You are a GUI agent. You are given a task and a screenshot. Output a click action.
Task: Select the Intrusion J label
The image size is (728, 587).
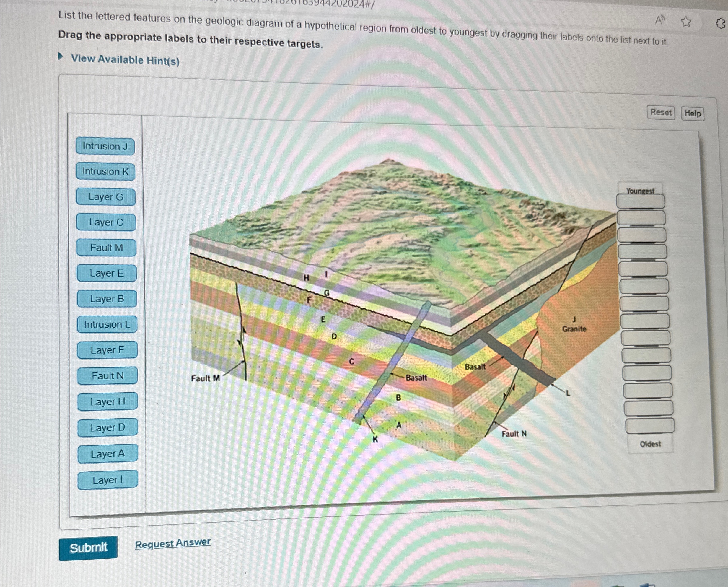pos(105,147)
